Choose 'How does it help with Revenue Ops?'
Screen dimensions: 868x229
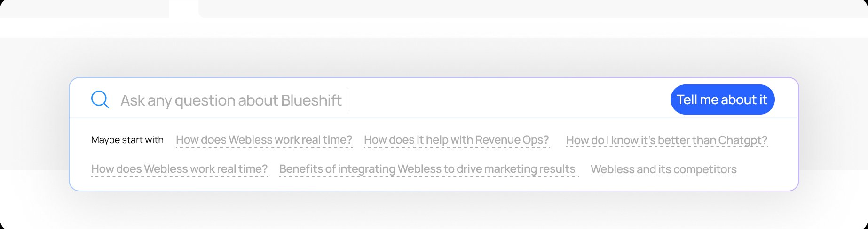coord(456,140)
